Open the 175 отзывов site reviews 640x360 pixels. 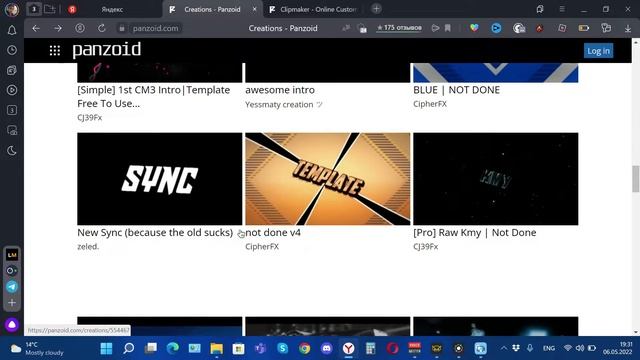tap(399, 28)
